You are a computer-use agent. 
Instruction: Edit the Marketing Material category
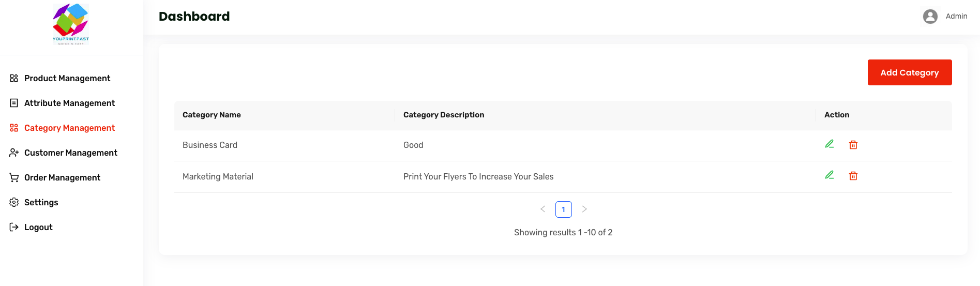pyautogui.click(x=829, y=175)
